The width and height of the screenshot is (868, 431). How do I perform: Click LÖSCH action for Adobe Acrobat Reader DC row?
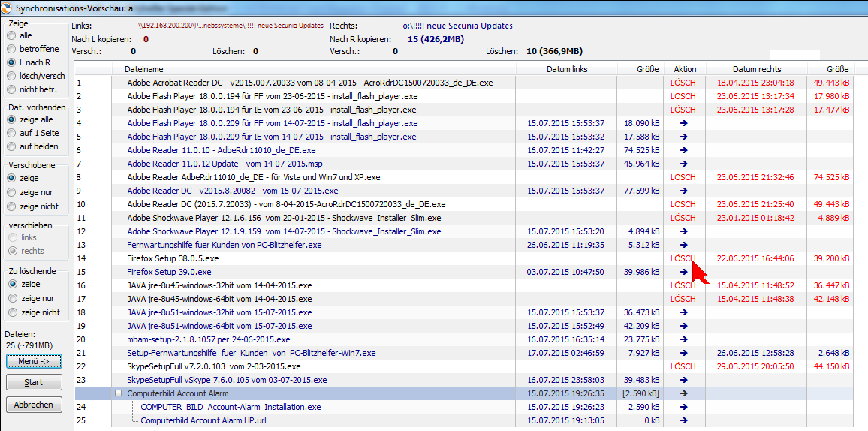[x=683, y=83]
